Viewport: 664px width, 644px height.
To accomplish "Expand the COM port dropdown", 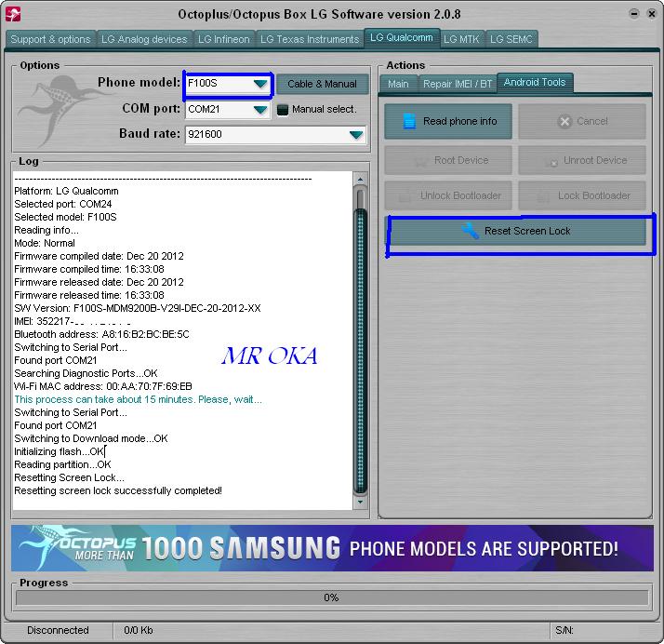I will pos(260,110).
